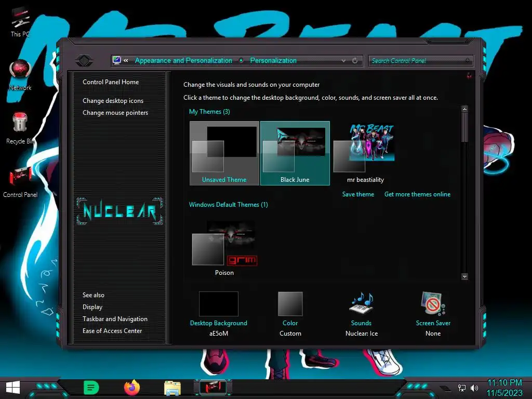Click the Screen Saver label link
This screenshot has height=399, width=532.
[x=433, y=323]
